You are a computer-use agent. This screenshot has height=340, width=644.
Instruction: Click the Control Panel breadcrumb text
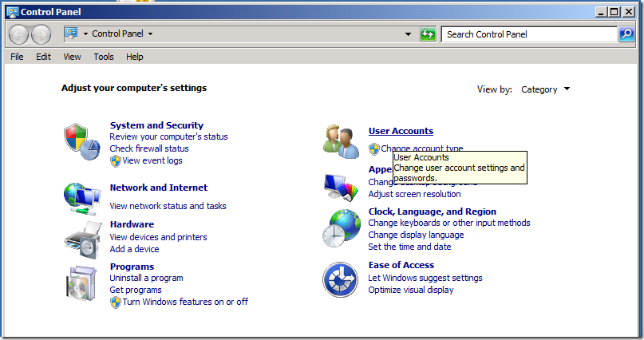click(x=117, y=34)
